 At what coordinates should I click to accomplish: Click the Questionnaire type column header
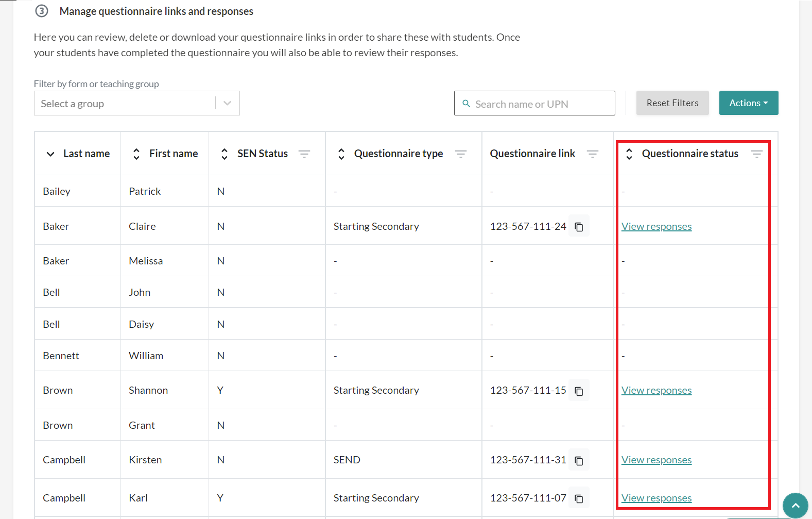pos(399,154)
